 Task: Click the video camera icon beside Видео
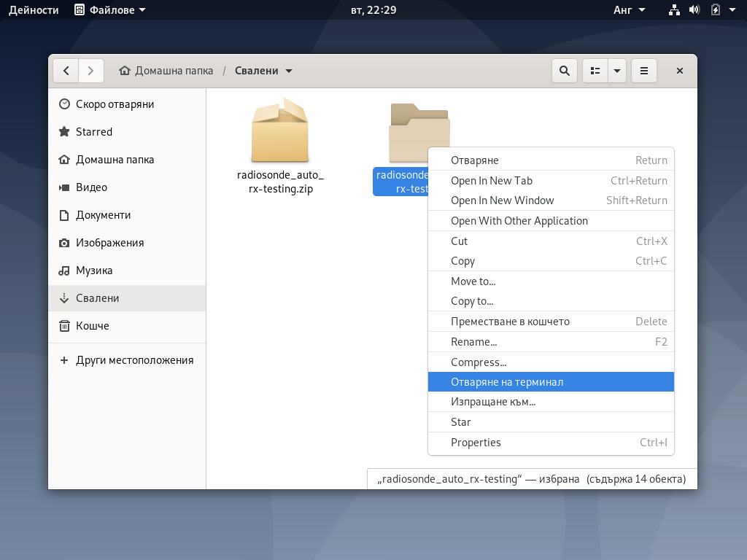click(64, 187)
